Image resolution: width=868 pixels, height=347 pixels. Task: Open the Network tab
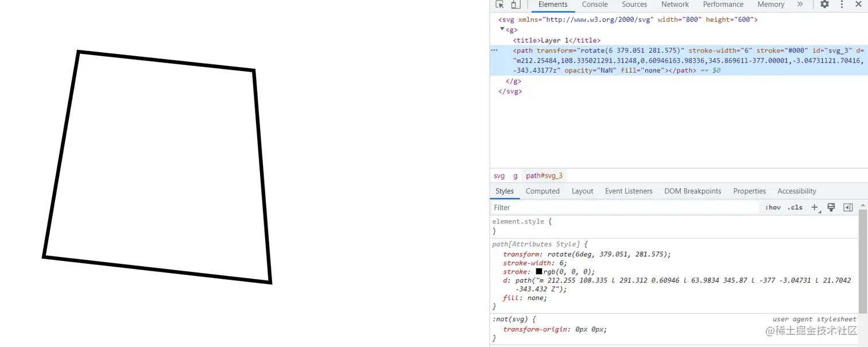tap(675, 5)
